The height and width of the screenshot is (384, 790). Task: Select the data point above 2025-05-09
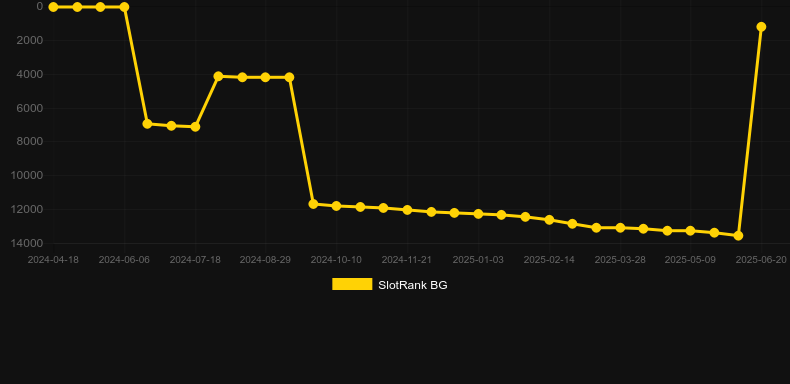(x=691, y=231)
